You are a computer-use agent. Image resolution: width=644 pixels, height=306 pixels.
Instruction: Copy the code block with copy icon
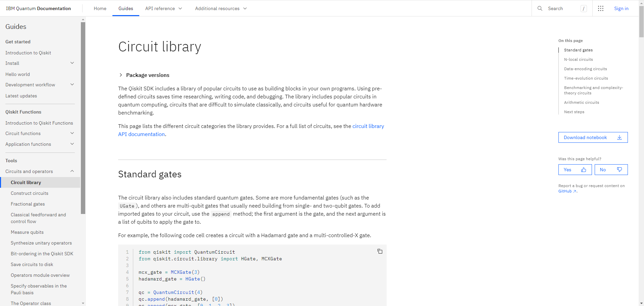[380, 252]
